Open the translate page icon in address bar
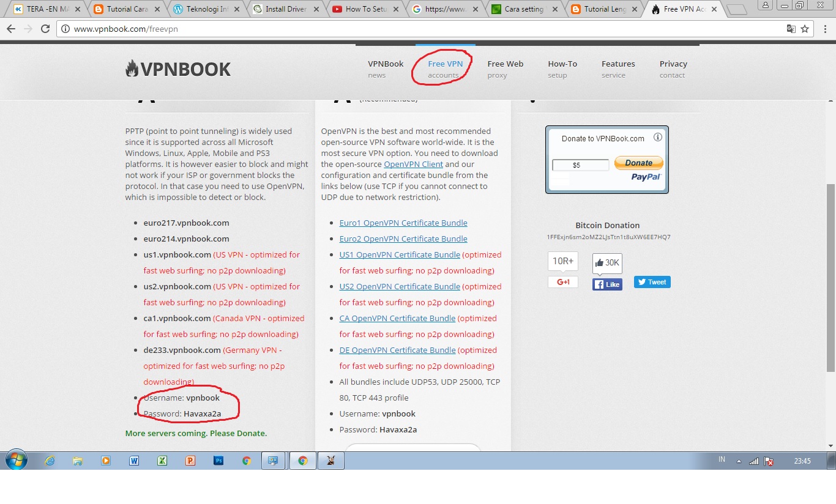The height and width of the screenshot is (504, 836). [791, 29]
